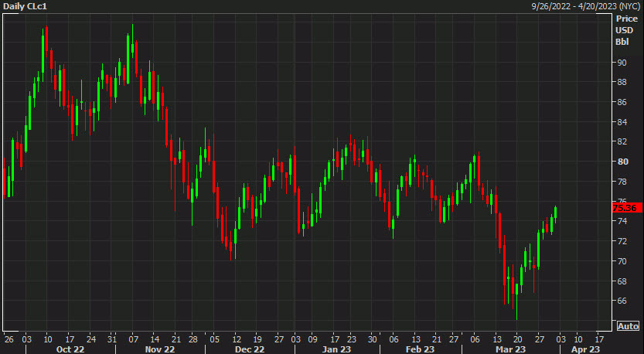Select the 70 price axis value
The image size is (644, 354).
point(622,261)
